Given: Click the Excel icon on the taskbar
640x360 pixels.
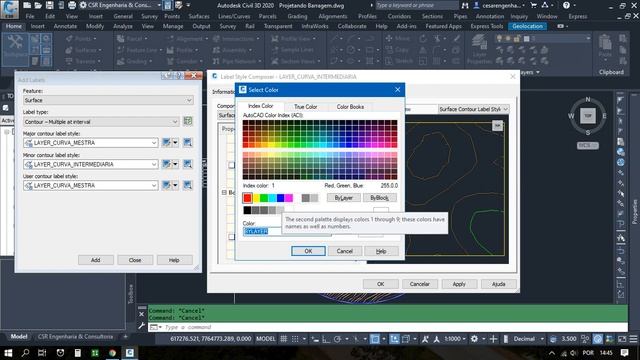Looking at the screenshot, I should (x=95, y=353).
